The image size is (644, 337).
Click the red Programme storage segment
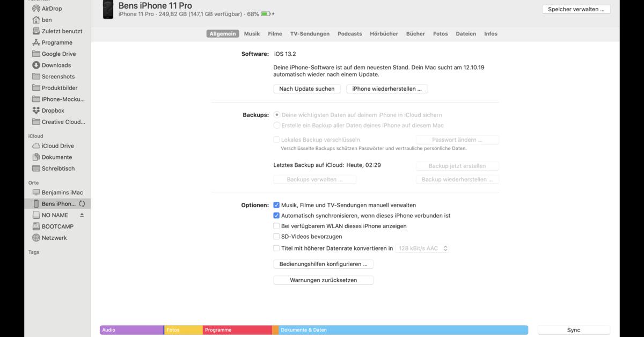237,330
